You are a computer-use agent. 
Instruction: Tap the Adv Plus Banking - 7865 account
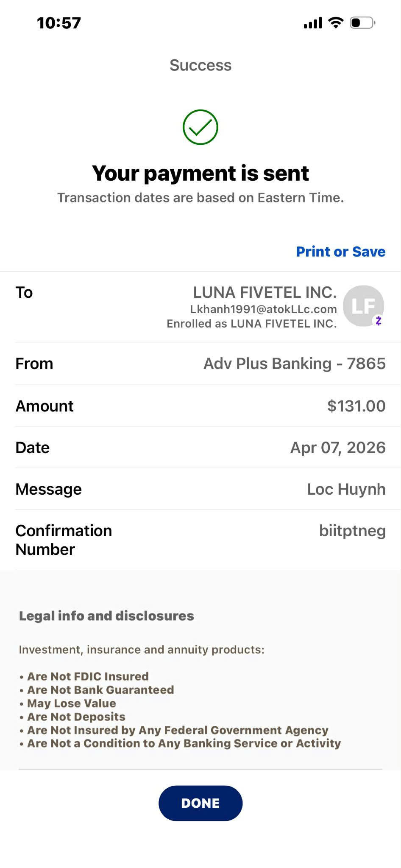tap(295, 364)
